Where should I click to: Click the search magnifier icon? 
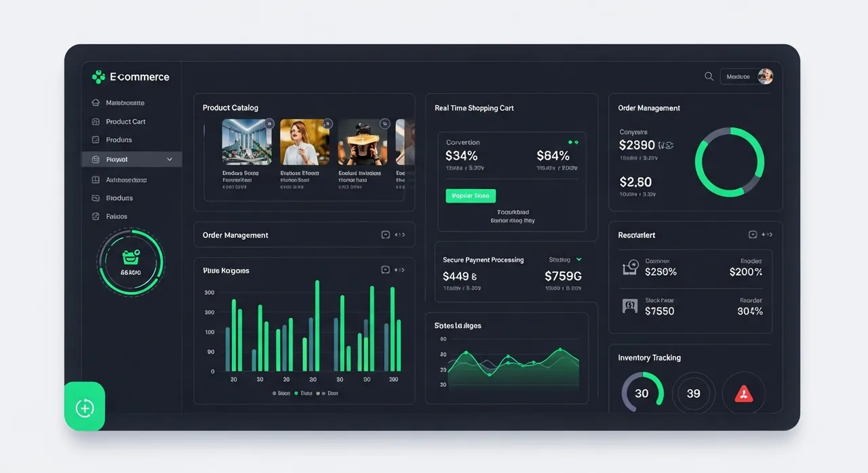point(709,77)
